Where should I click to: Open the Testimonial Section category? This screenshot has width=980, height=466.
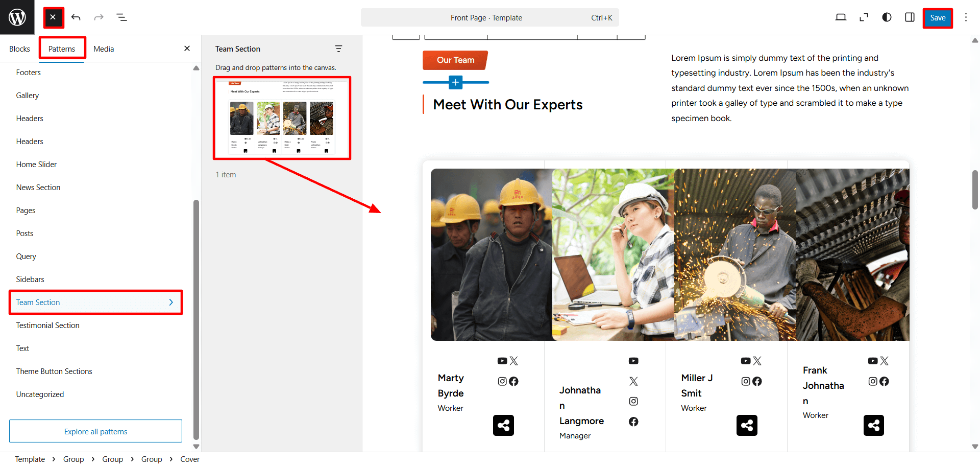click(48, 325)
